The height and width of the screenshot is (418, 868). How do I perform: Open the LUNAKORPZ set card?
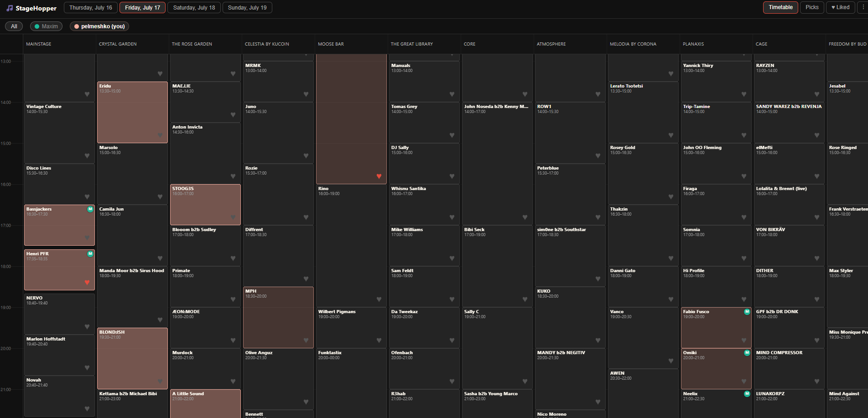789,403
